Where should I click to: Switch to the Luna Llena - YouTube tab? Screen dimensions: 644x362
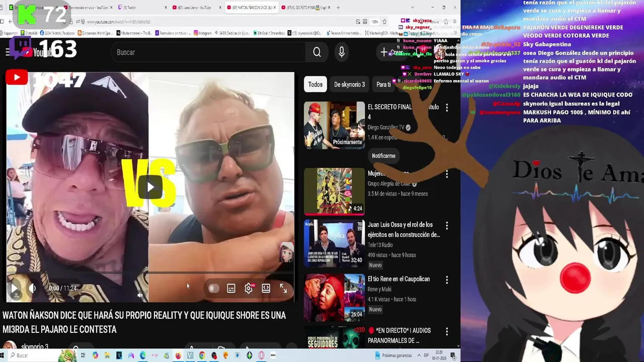pos(196,8)
